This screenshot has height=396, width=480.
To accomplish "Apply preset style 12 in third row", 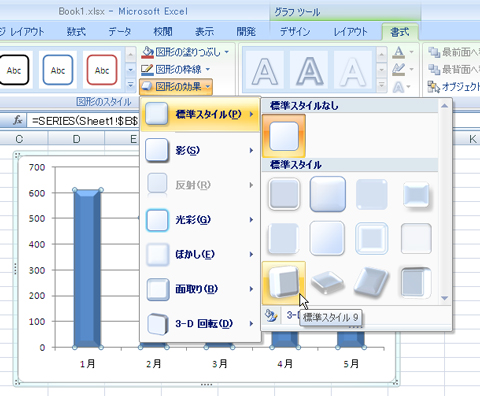I will (416, 283).
